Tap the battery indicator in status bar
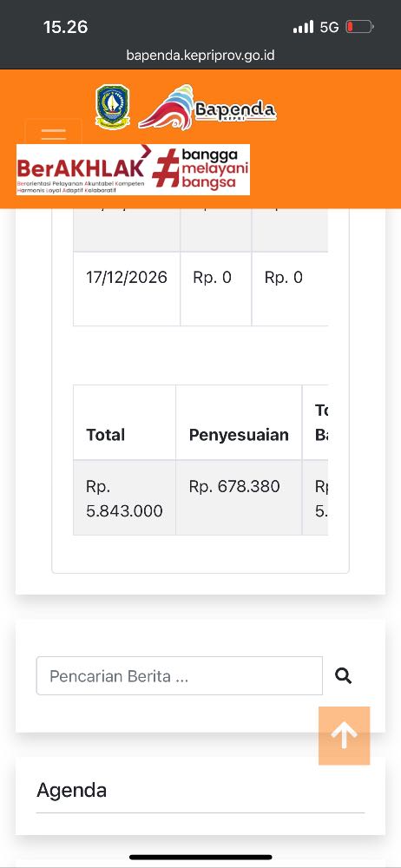 tap(360, 27)
